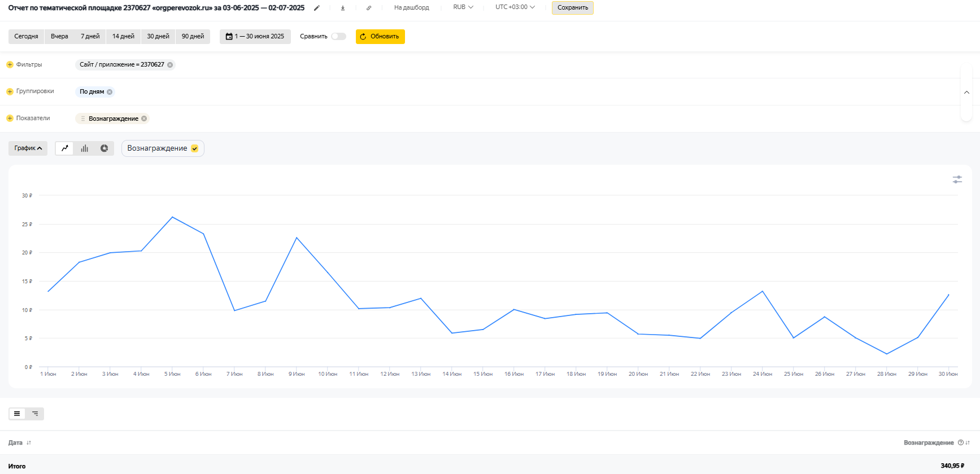Select the 7 дней period tab
The image size is (980, 474).
[90, 37]
